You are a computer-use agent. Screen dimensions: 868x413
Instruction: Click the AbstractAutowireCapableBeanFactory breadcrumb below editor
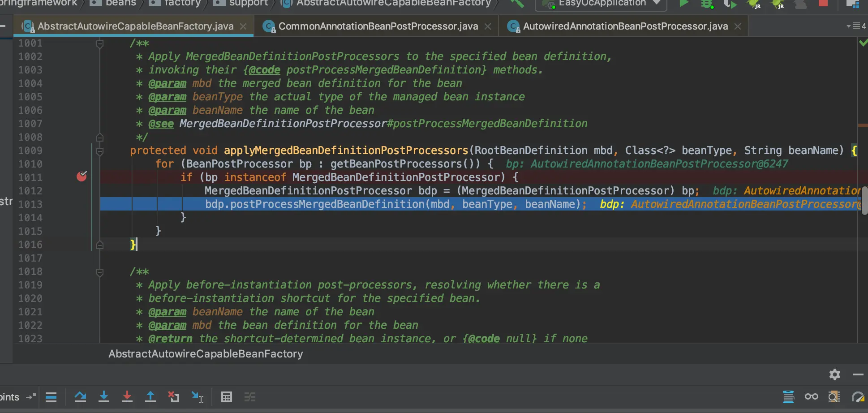click(x=206, y=354)
